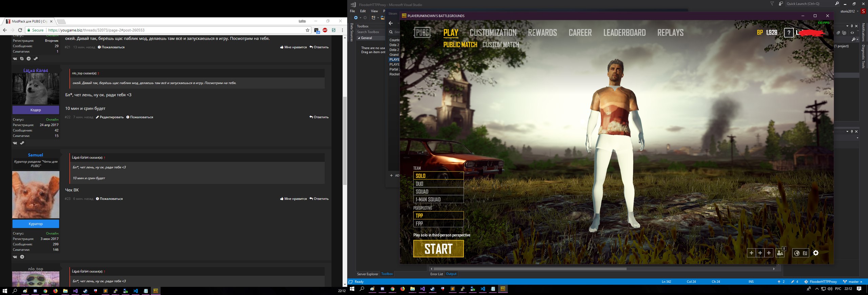
Task: Click Редактировать link on post #22
Action: tap(110, 117)
